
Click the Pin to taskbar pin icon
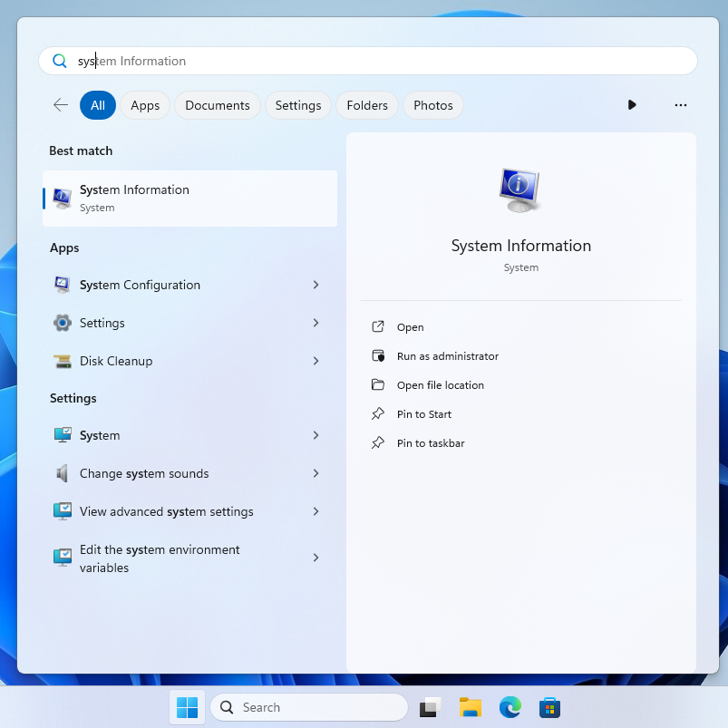tap(378, 443)
